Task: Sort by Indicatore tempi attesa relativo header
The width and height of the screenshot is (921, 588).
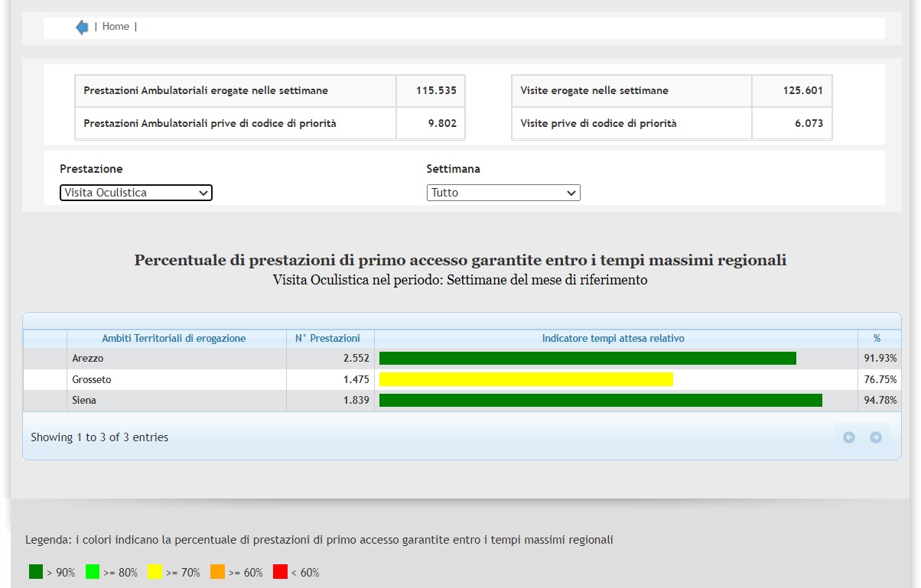Action: (x=613, y=338)
